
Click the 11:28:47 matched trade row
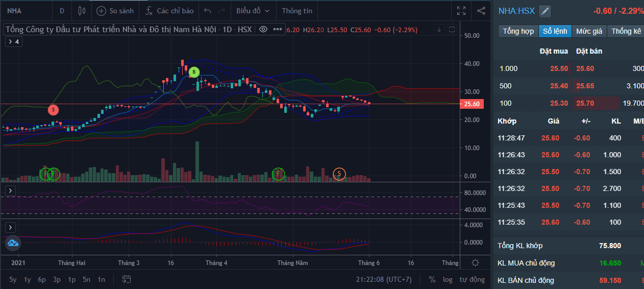(569, 138)
